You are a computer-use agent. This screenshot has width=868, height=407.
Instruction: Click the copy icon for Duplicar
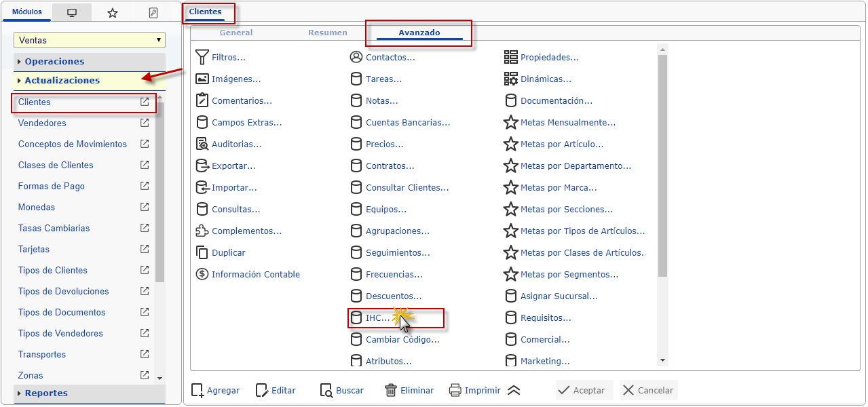(x=202, y=252)
